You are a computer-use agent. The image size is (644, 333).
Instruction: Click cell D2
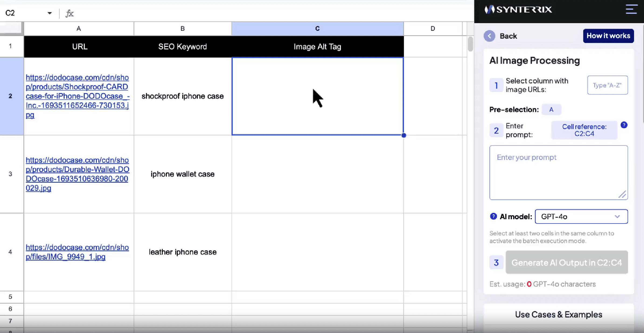click(433, 96)
